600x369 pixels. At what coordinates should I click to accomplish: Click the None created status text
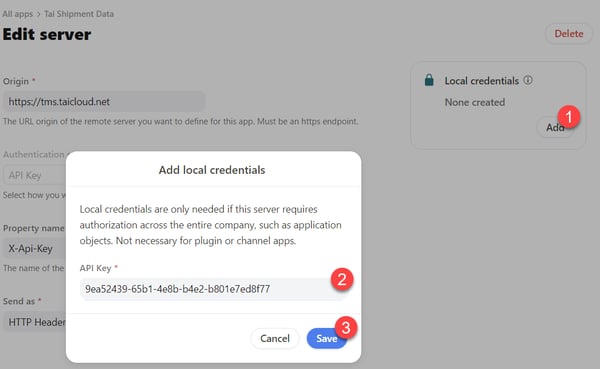pos(475,102)
